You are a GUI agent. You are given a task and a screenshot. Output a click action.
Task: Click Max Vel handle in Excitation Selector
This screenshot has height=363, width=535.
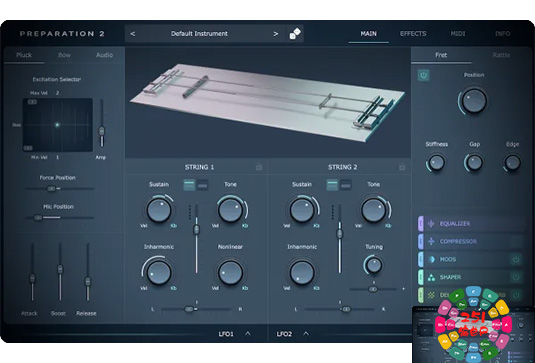tap(32, 102)
